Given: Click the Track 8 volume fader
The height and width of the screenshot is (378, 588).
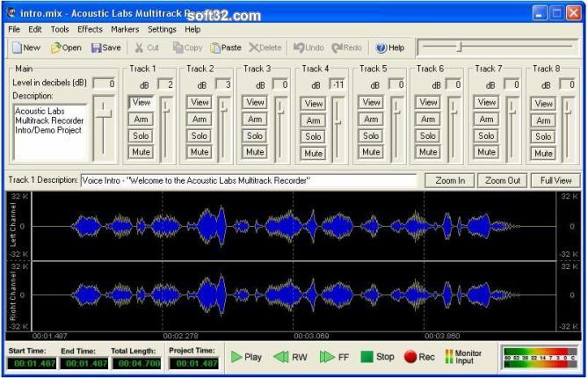Looking at the screenshot, I should coord(568,129).
